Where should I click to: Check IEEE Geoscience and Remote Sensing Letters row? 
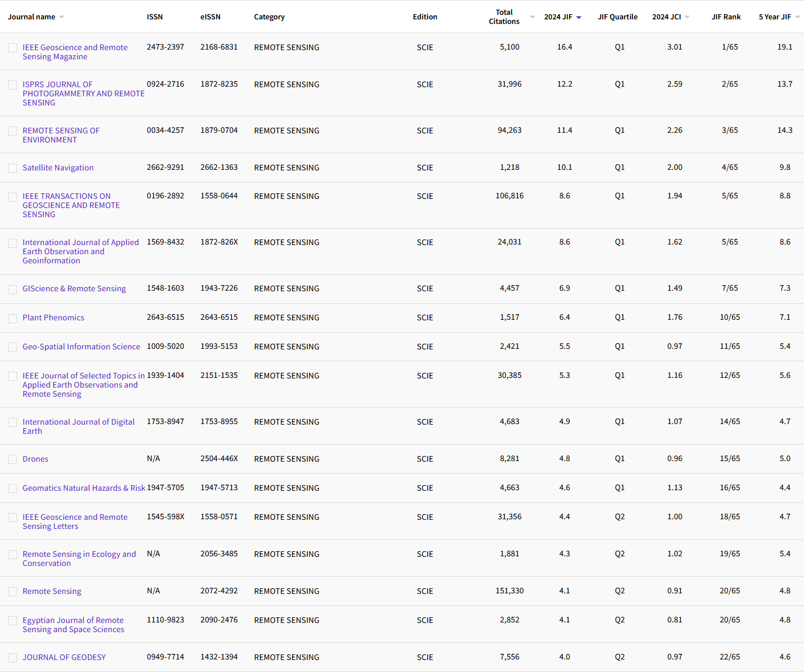click(13, 518)
